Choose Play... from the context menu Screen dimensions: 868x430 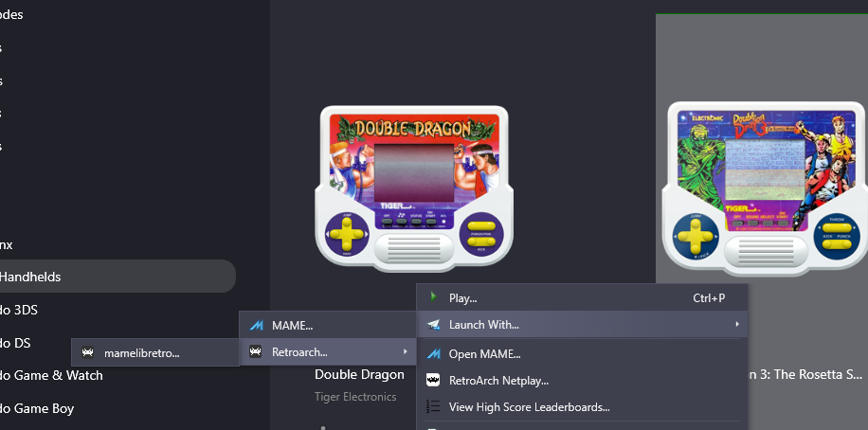(x=582, y=297)
